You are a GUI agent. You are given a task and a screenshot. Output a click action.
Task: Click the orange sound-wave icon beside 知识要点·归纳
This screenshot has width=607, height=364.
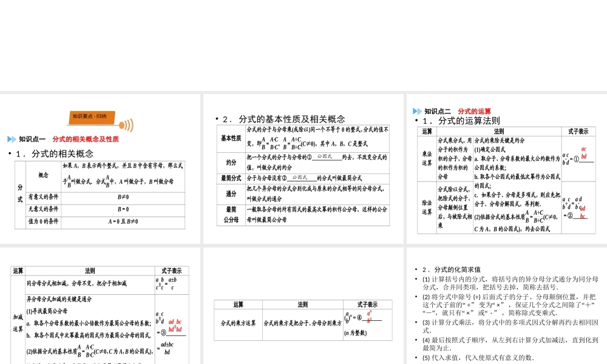pos(126,125)
